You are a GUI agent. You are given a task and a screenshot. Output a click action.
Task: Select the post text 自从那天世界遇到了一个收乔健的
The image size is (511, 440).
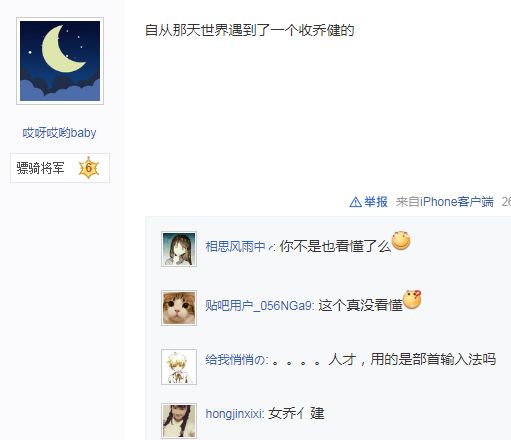click(250, 30)
